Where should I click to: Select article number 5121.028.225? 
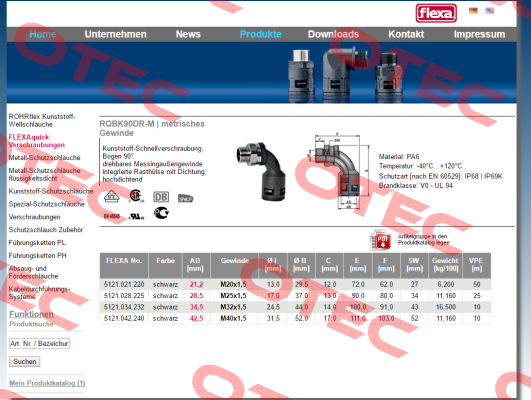[124, 296]
